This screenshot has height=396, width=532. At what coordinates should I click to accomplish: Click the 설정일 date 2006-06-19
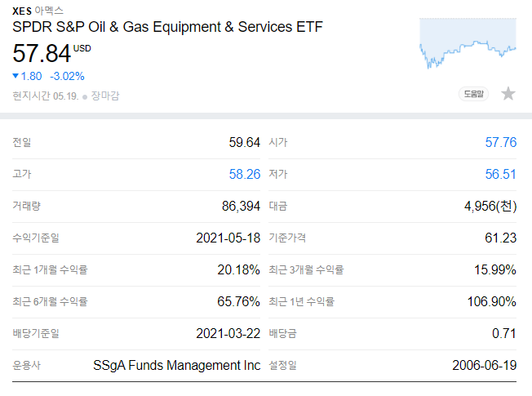pos(484,365)
